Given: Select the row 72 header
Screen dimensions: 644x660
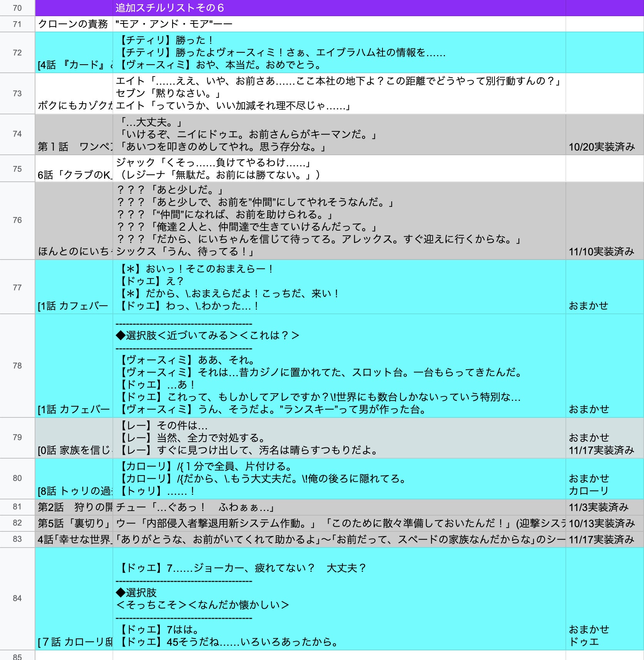Looking at the screenshot, I should pos(17,53).
